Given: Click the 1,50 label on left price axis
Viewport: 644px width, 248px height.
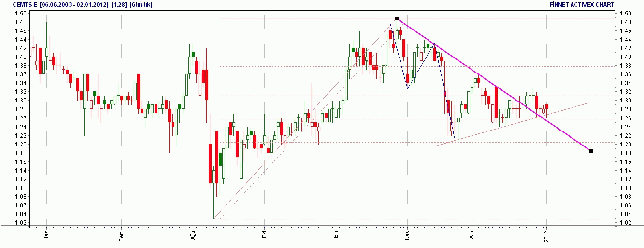Looking at the screenshot, I should (x=20, y=13).
